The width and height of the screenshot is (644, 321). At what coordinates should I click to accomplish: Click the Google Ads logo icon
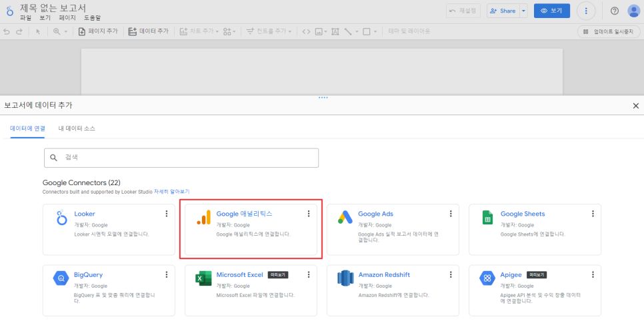[x=345, y=217]
